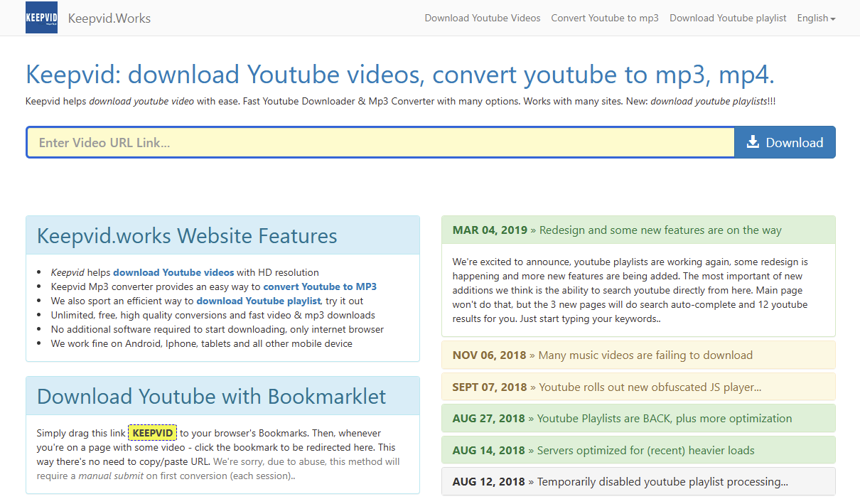Click the main 'Keepvid: download Youtube videos' title
The image size is (860, 504).
(x=399, y=75)
